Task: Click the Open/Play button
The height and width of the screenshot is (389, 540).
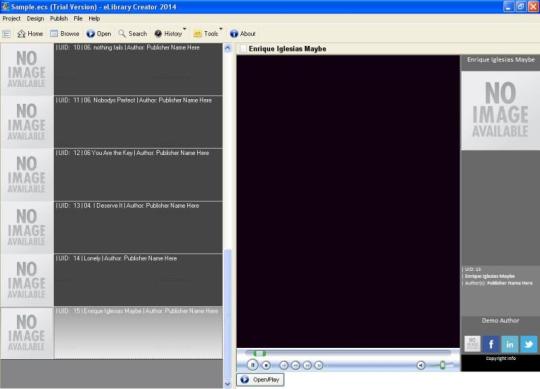Action: tap(260, 380)
